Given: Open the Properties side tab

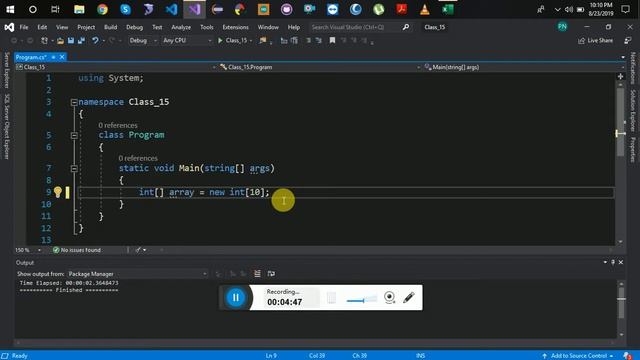Looking at the screenshot, I should 633,149.
